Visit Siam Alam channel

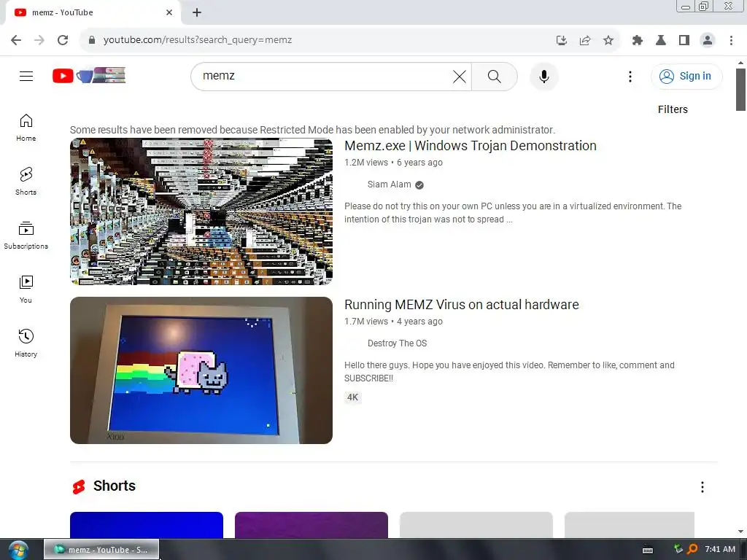(x=389, y=184)
